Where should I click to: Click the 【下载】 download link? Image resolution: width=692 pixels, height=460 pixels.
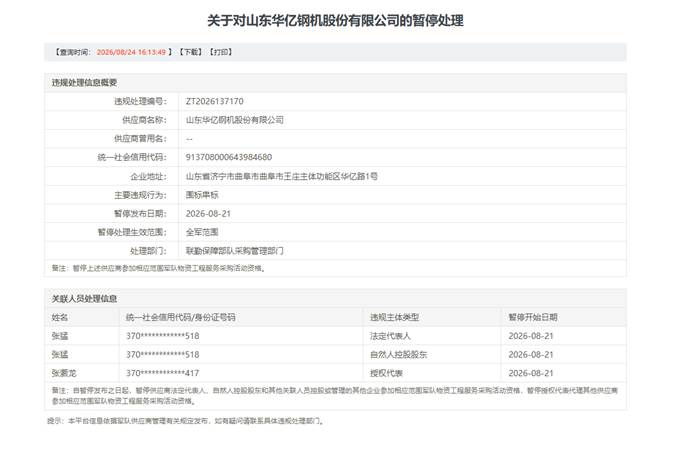pos(191,52)
